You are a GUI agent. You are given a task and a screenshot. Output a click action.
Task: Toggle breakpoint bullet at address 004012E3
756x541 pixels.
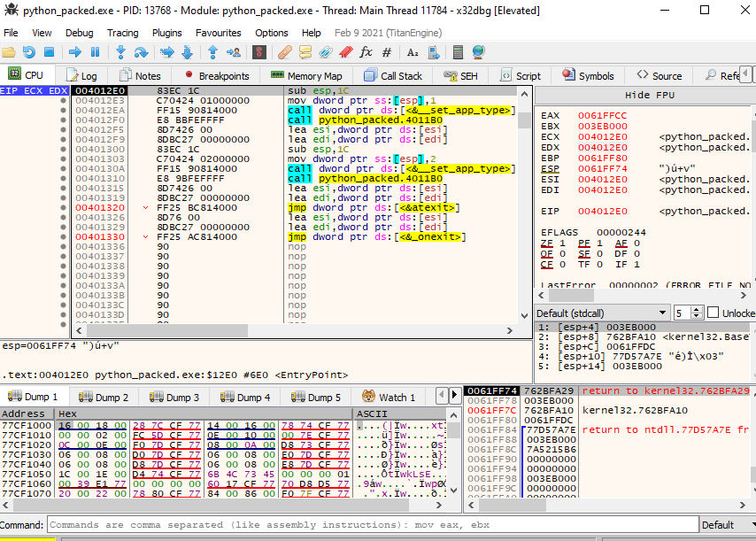[63, 101]
